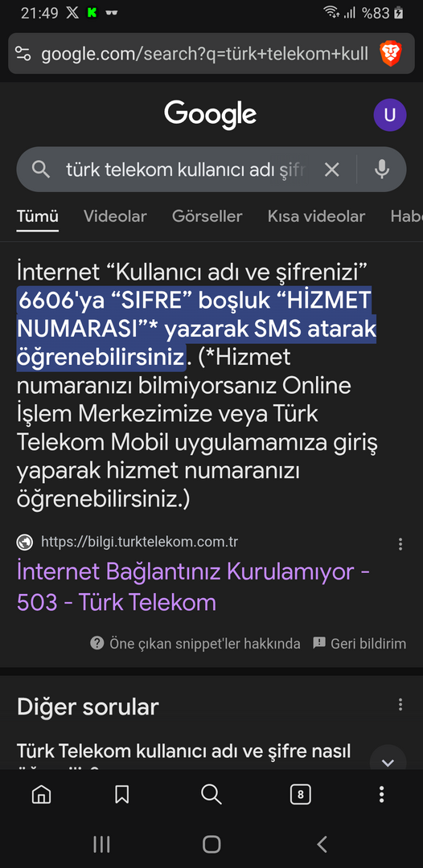
Task: Open bookmarks from the bottom toolbar
Action: 121,795
